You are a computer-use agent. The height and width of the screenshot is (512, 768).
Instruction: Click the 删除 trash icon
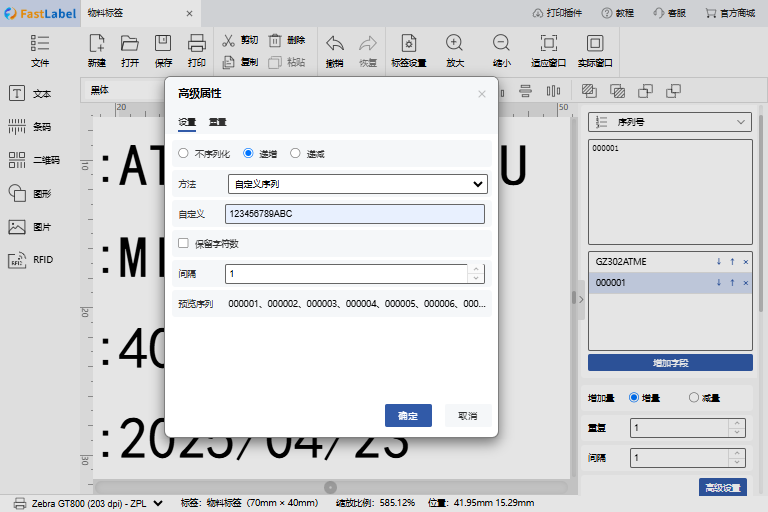coord(275,40)
